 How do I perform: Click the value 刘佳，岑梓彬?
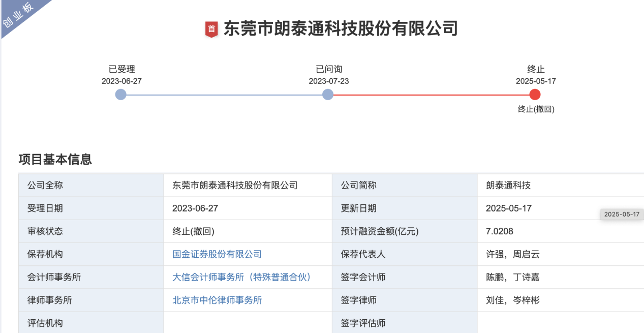click(513, 300)
